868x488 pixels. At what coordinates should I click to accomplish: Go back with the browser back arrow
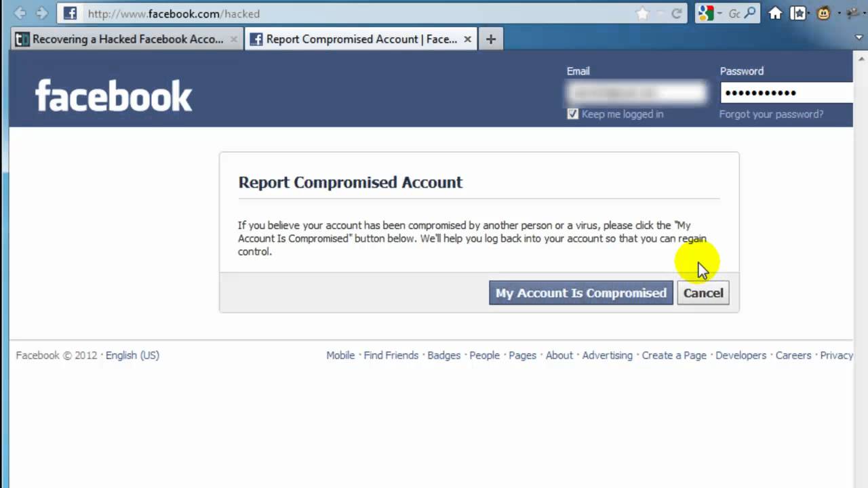pyautogui.click(x=20, y=13)
